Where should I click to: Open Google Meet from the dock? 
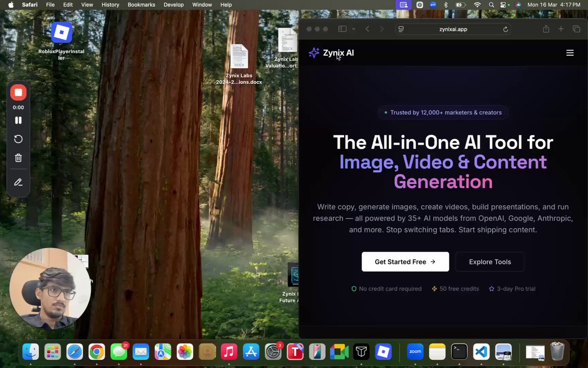339,352
